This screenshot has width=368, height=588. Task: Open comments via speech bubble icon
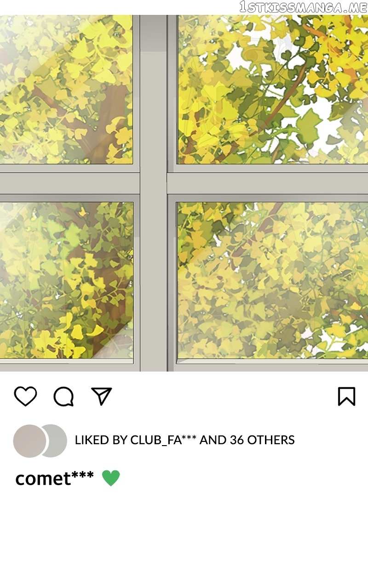click(x=63, y=396)
